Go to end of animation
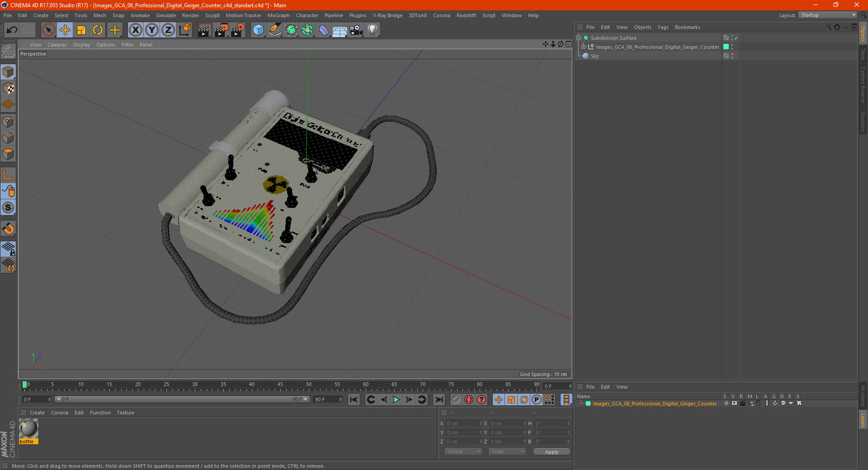 point(439,399)
